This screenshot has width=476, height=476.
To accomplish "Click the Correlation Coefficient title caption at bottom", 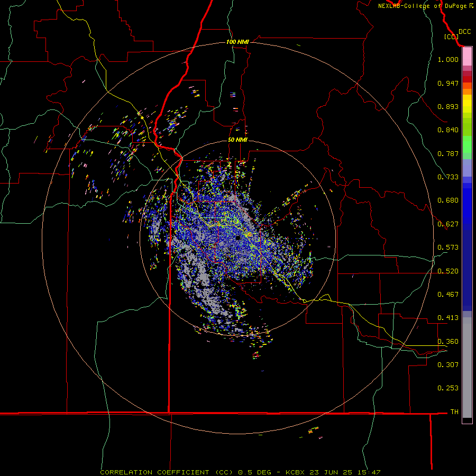I will pos(240,472).
